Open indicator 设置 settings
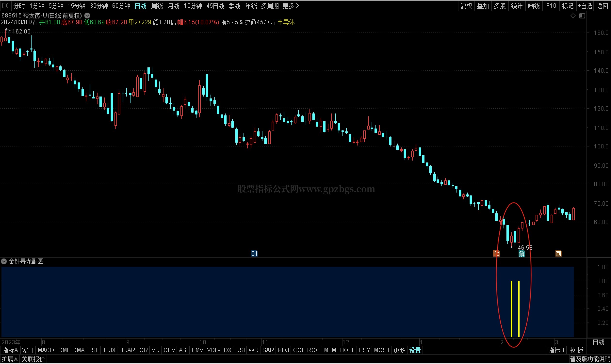 (x=415, y=350)
